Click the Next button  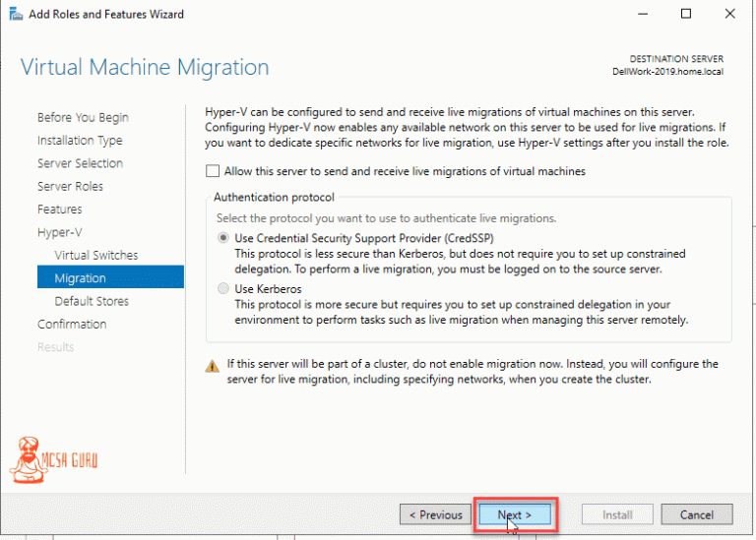click(x=515, y=515)
